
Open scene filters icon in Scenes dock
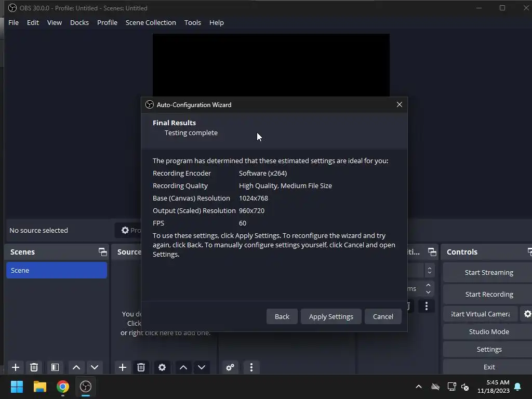pos(55,367)
